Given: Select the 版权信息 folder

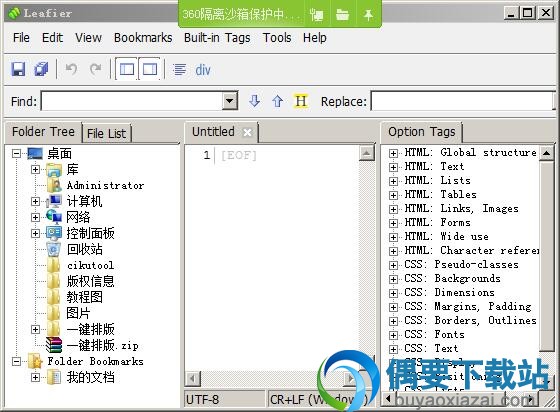Looking at the screenshot, I should coord(90,281).
